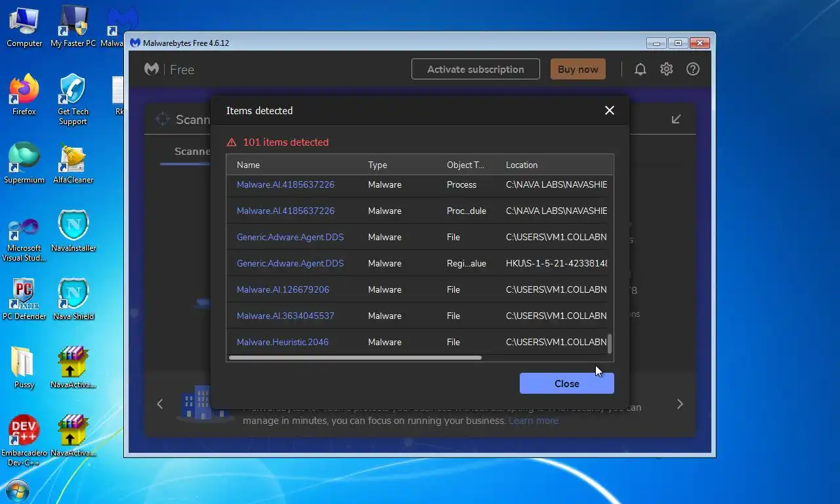Screen dimensions: 840x504
Task: Select the Nava Shield desktop icon
Action: click(x=73, y=299)
